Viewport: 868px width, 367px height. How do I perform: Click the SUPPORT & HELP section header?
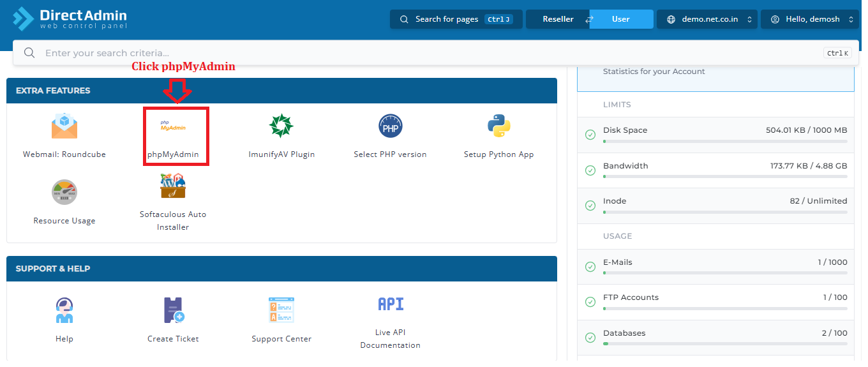(x=281, y=269)
